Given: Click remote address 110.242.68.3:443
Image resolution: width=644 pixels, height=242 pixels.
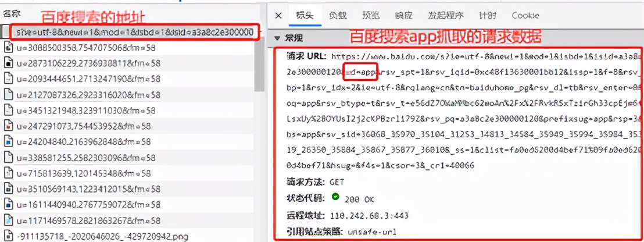Looking at the screenshot, I should coord(369,216).
